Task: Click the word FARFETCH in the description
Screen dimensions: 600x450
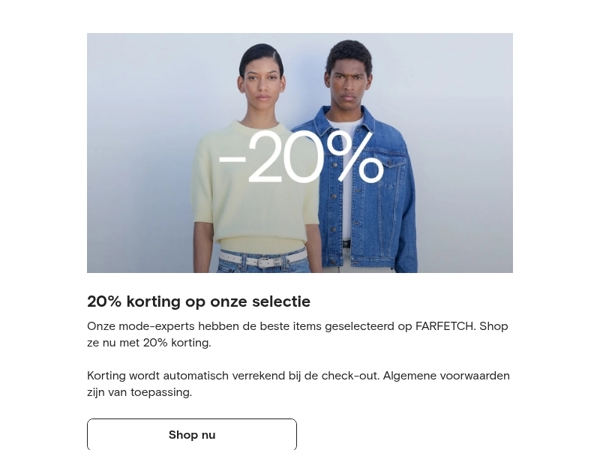Action: tap(445, 326)
